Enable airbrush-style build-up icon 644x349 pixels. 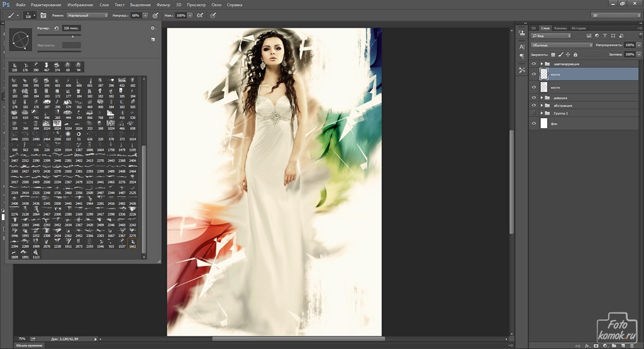199,14
